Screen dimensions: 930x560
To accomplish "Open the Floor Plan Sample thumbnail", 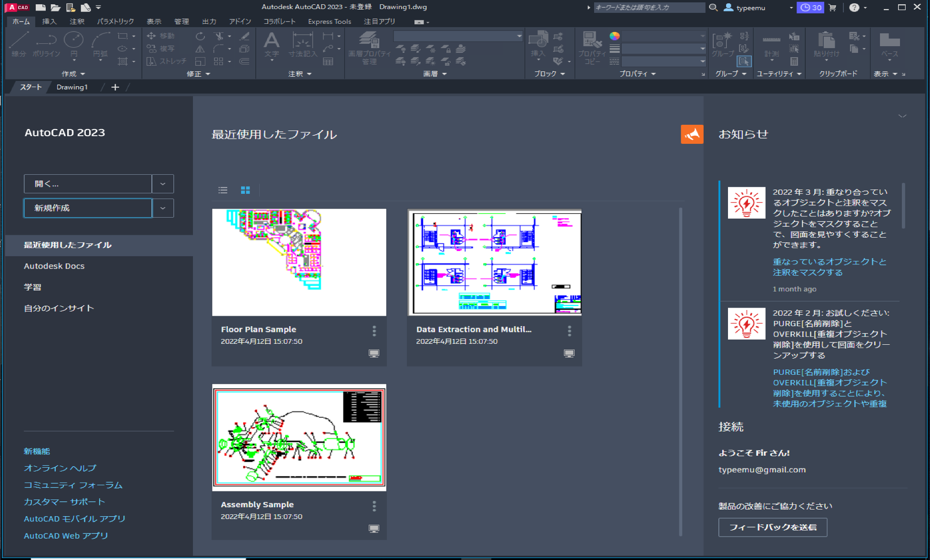I will click(299, 262).
